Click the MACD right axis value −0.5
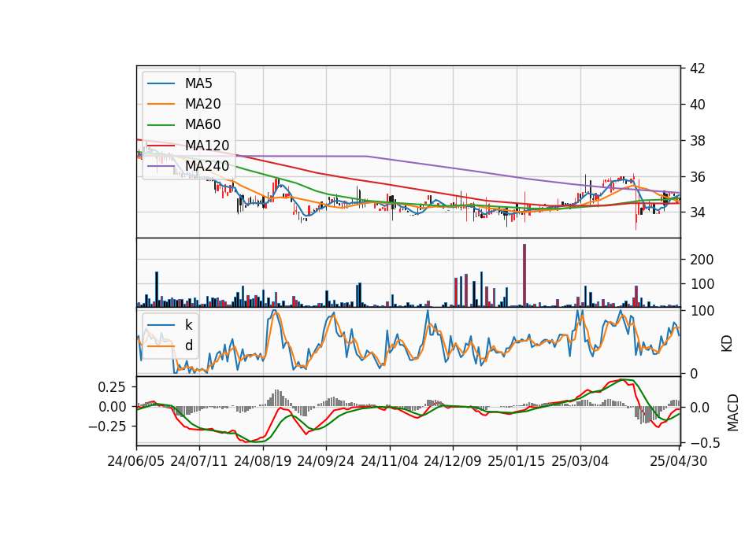This screenshot has width=756, height=543. point(705,443)
